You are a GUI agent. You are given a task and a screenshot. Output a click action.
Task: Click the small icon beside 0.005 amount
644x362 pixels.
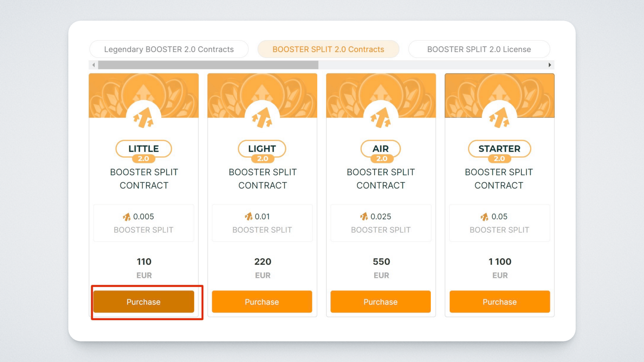click(x=126, y=217)
